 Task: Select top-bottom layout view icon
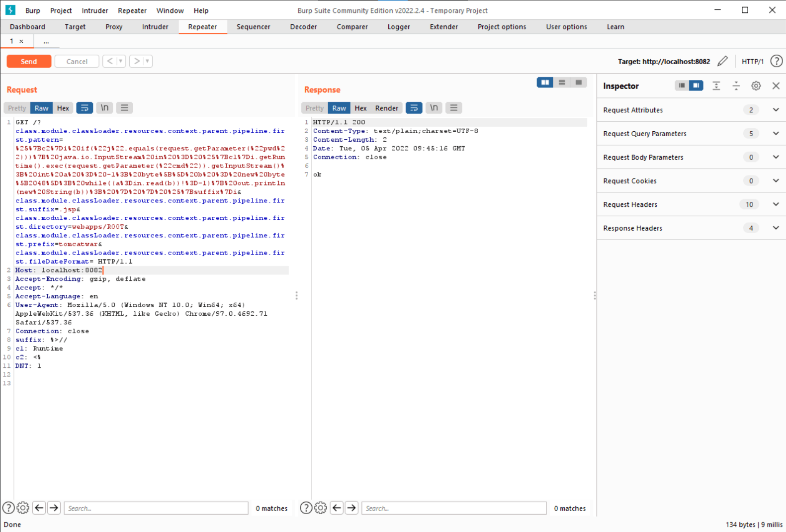[562, 83]
